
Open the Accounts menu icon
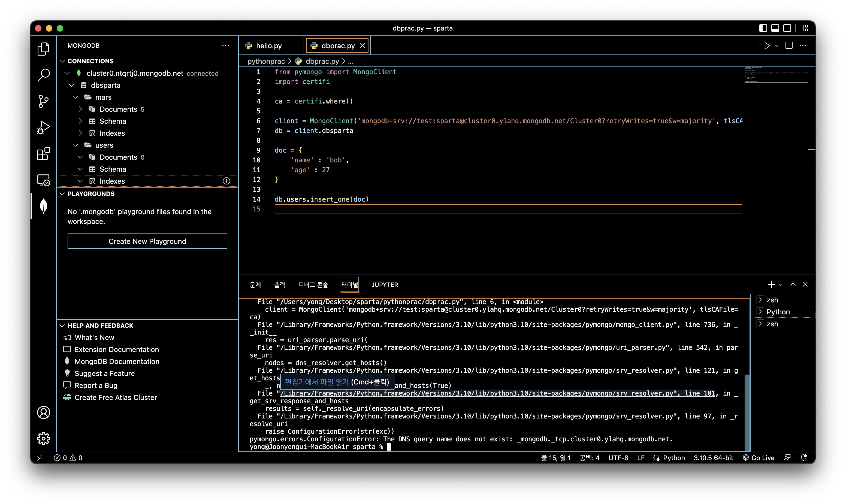44,413
